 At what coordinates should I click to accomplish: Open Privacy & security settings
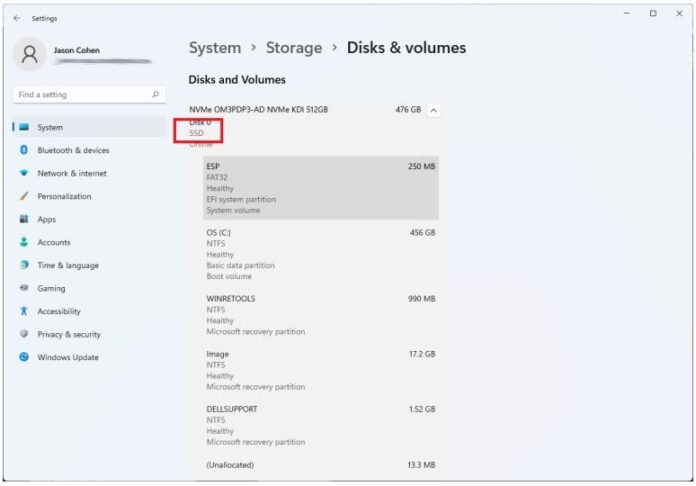[89, 334]
